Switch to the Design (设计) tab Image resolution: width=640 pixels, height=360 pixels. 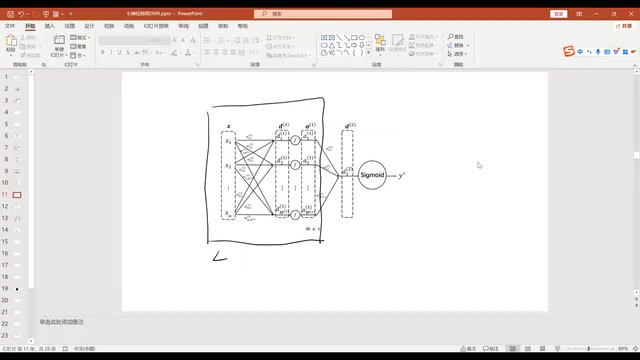pos(89,26)
